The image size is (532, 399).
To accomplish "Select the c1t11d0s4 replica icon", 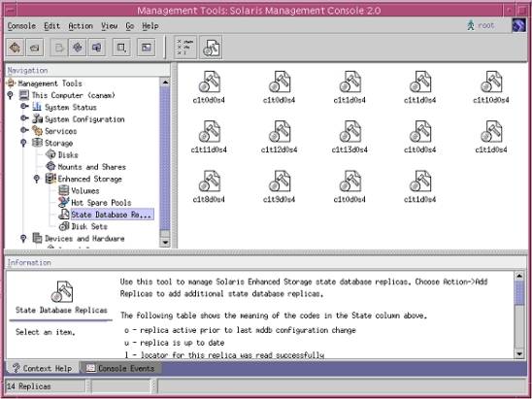I will 209,132.
